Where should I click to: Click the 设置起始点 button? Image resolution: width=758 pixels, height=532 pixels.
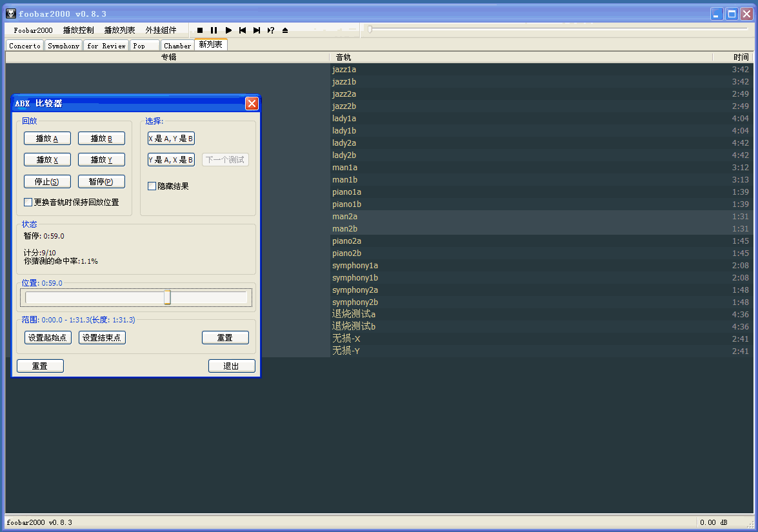(x=47, y=338)
